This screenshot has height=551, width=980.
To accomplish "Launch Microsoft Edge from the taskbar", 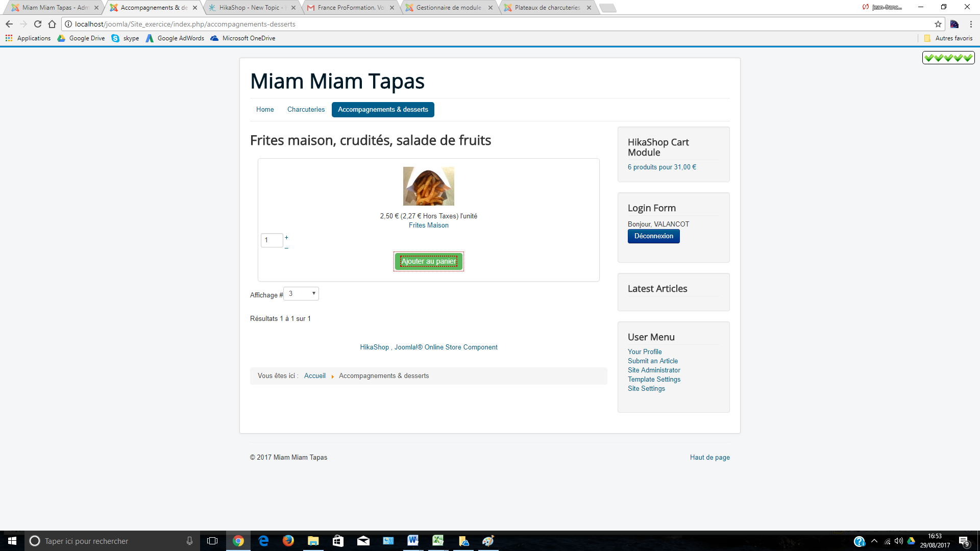I will 263,541.
